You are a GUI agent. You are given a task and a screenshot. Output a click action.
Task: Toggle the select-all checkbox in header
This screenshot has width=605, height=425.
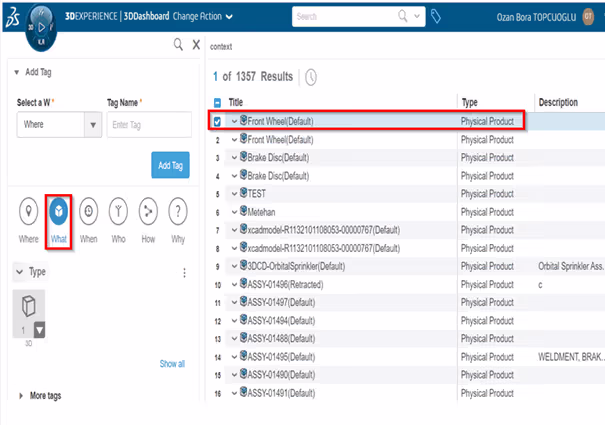[217, 103]
